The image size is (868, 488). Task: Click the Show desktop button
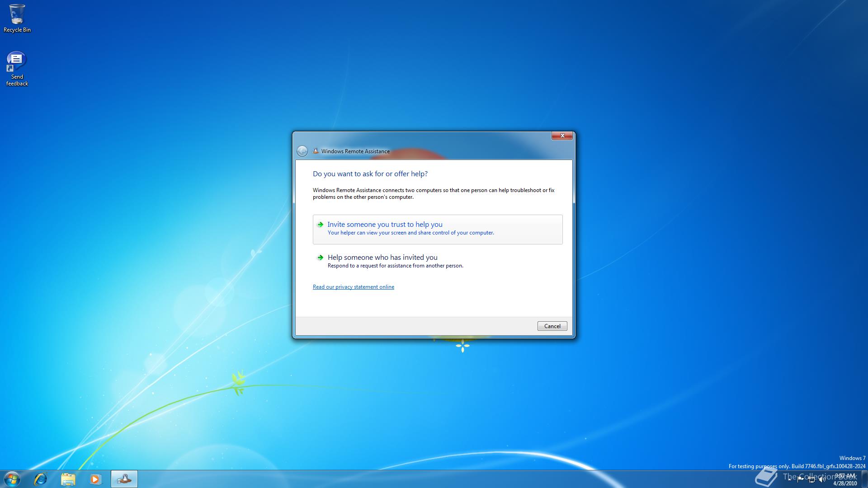pos(864,479)
